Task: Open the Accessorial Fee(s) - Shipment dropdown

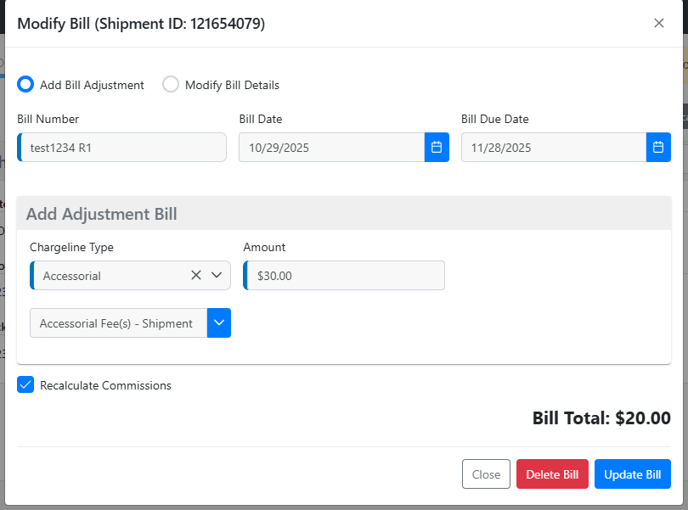Action: pos(118,323)
